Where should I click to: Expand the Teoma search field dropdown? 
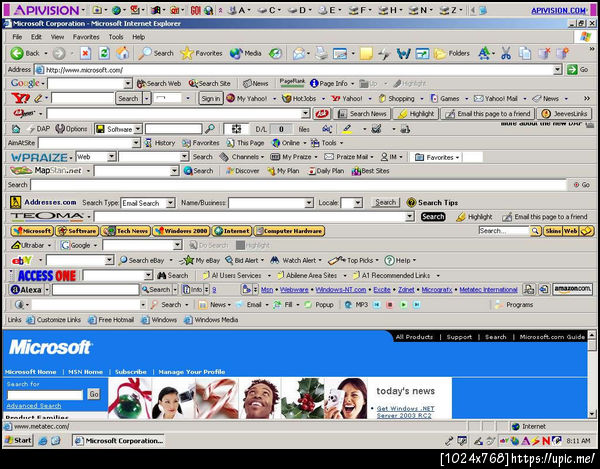tap(410, 217)
